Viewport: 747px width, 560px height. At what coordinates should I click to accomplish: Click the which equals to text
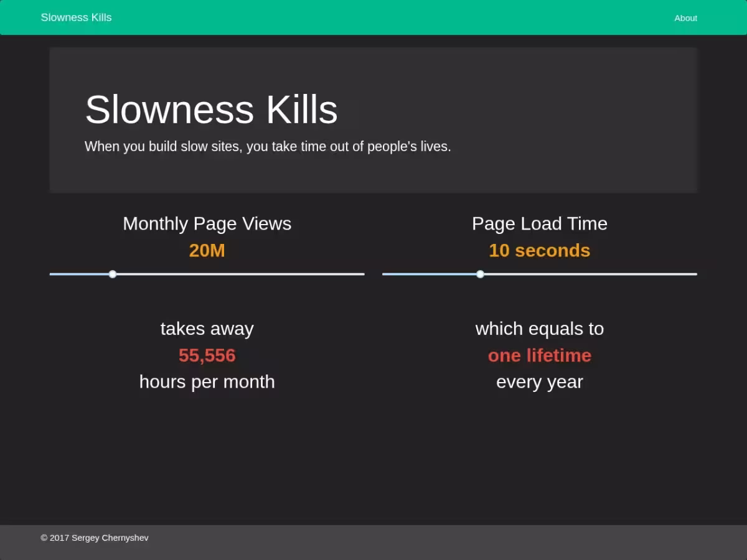click(x=539, y=329)
